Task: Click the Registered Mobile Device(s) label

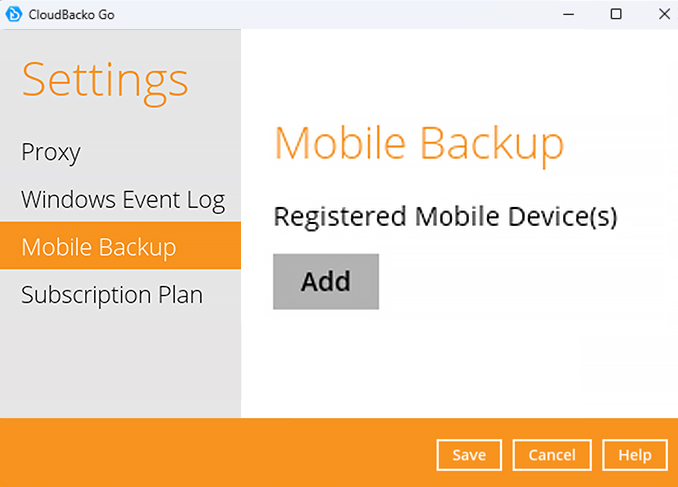Action: (445, 216)
